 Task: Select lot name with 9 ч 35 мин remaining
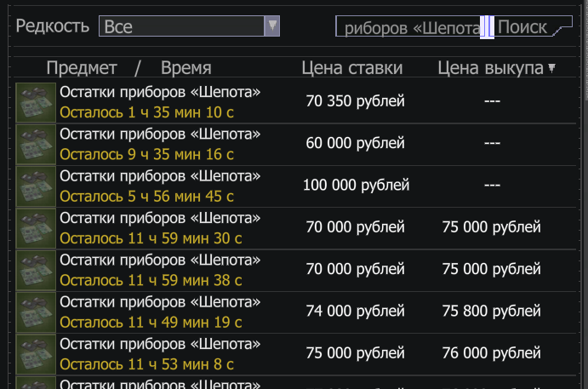click(160, 134)
